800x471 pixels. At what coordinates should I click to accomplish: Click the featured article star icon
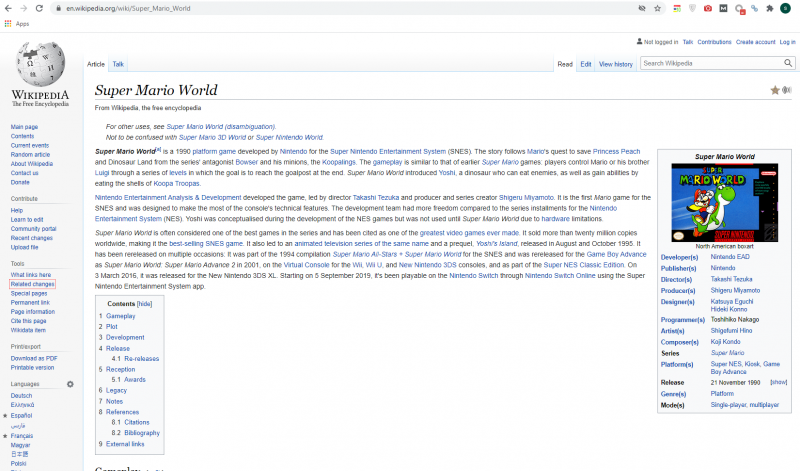[x=775, y=90]
